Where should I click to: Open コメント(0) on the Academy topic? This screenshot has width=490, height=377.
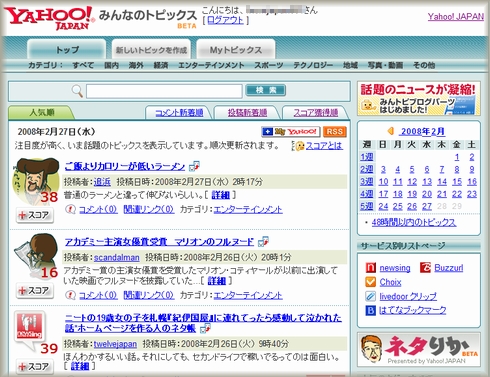pyautogui.click(x=98, y=295)
